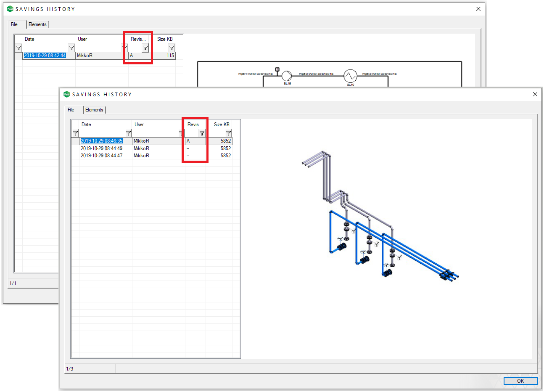544x392 pixels.
Task: Click the Revision column filter icon in the front window
Action: tap(202, 133)
